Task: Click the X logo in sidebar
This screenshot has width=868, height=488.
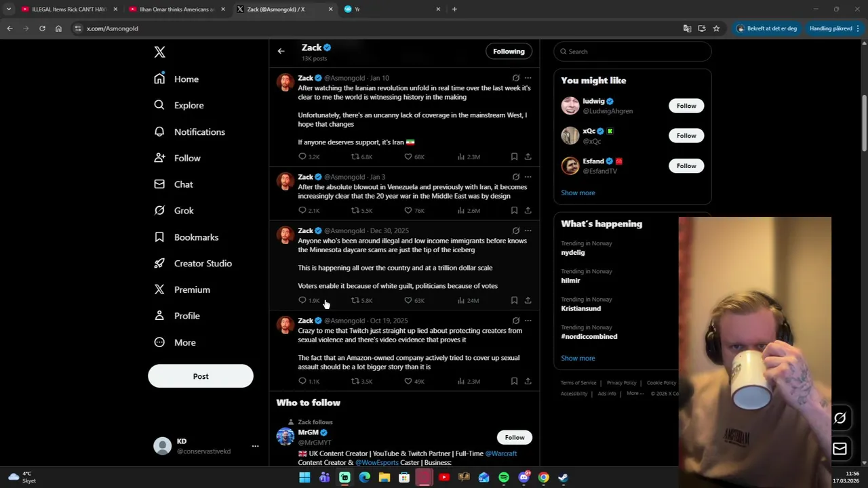Action: 159,52
